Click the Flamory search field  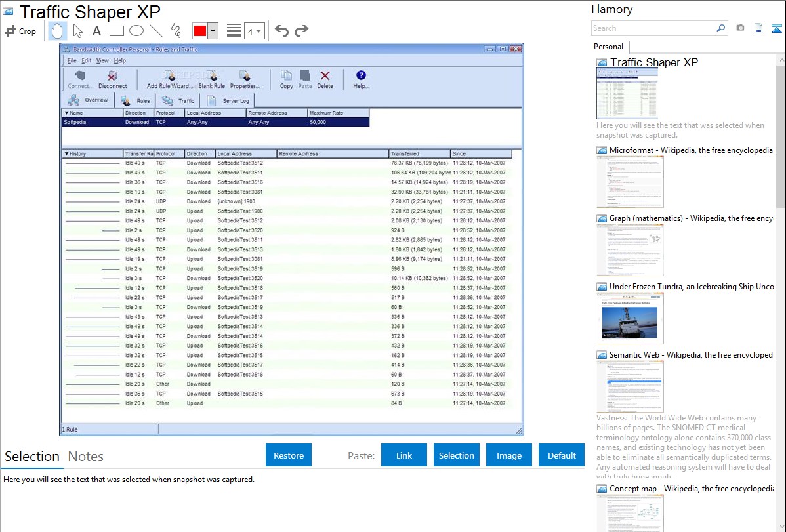(x=653, y=28)
